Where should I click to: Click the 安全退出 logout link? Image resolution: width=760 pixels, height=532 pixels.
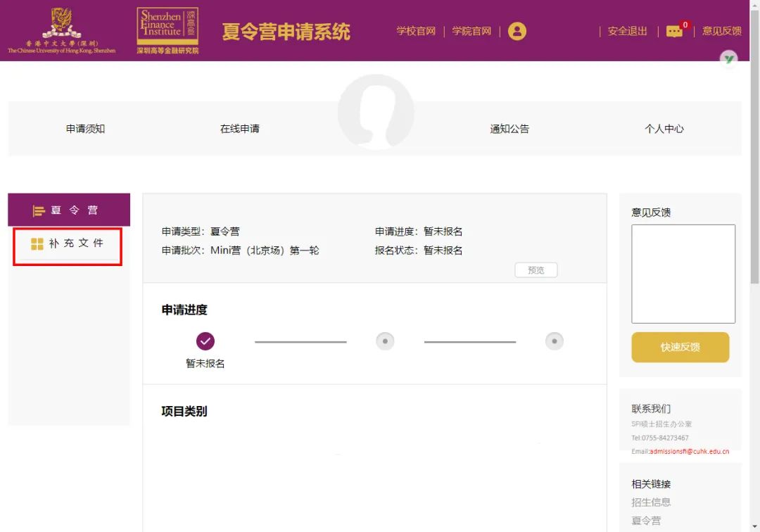(628, 31)
